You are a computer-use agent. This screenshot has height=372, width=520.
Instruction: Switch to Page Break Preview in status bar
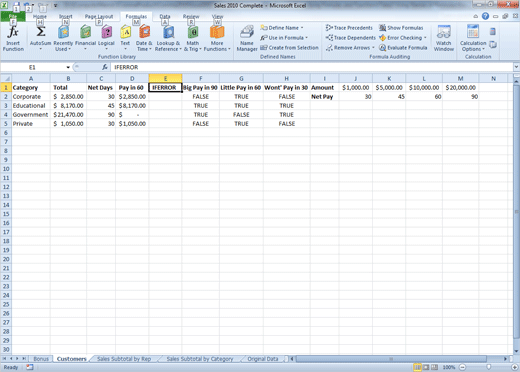434,367
